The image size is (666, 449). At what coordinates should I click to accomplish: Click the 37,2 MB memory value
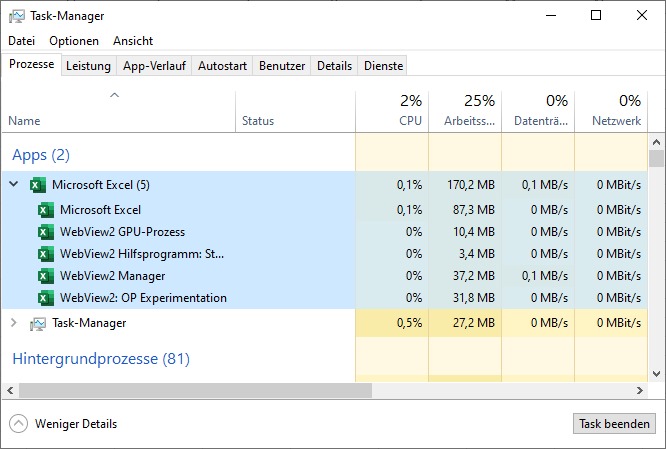474,276
